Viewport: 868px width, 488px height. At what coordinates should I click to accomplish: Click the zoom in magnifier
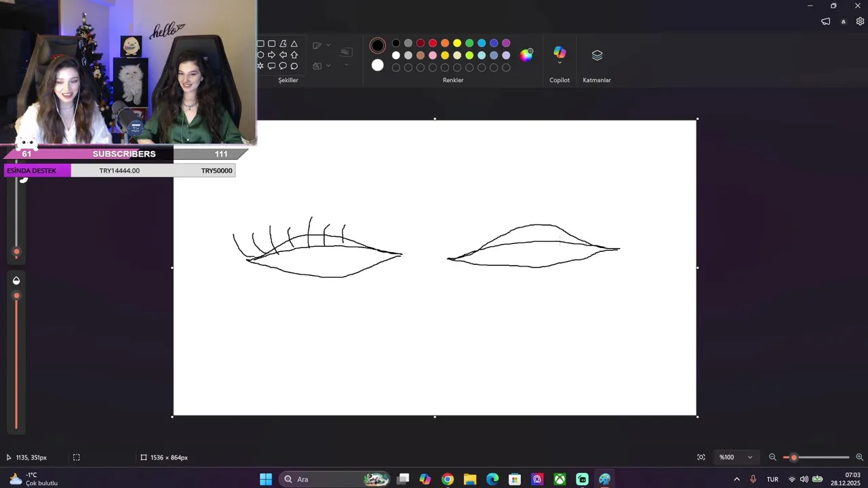click(860, 457)
